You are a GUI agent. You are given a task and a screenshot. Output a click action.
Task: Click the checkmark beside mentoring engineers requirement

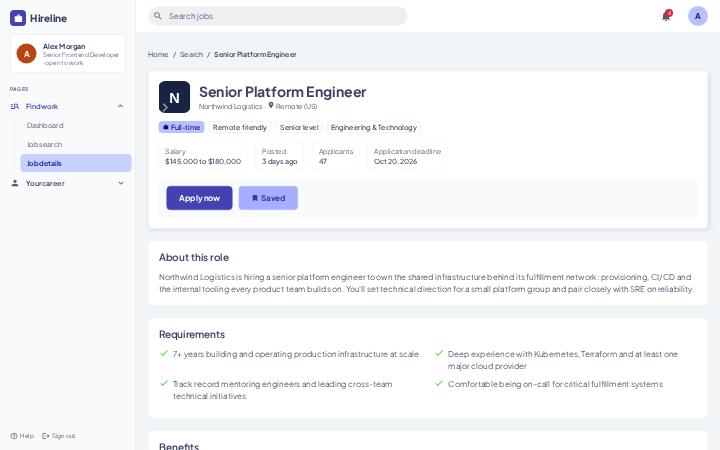164,383
